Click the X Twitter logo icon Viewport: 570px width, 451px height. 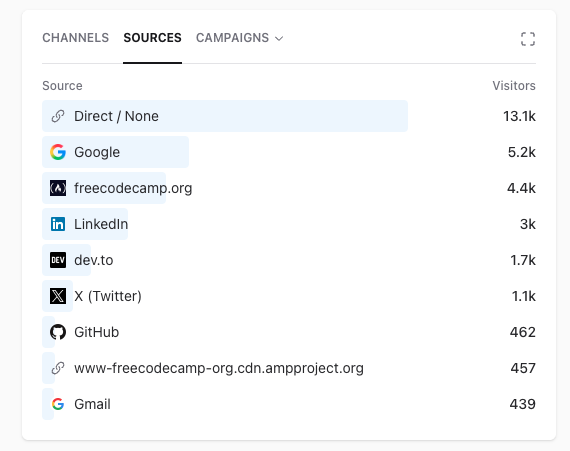tap(58, 296)
